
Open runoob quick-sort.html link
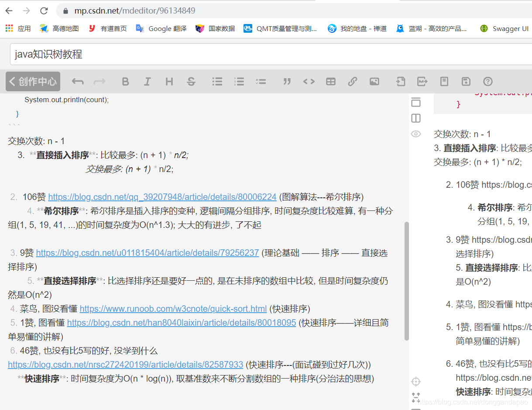pyautogui.click(x=173, y=309)
